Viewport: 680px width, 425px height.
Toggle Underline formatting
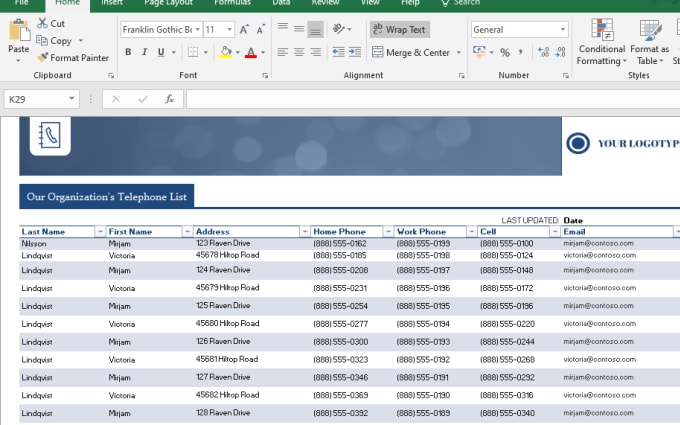coord(161,52)
